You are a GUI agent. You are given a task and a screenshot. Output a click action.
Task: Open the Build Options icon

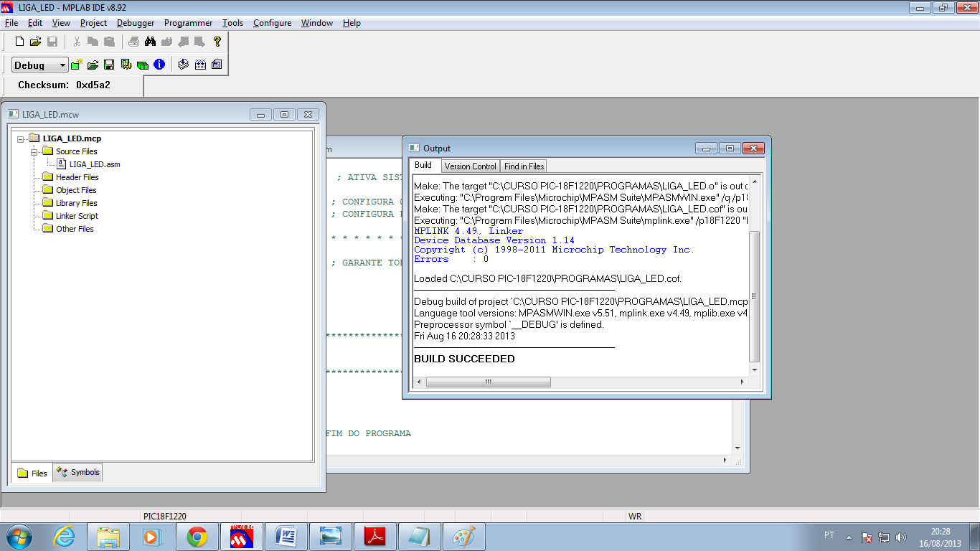[126, 65]
